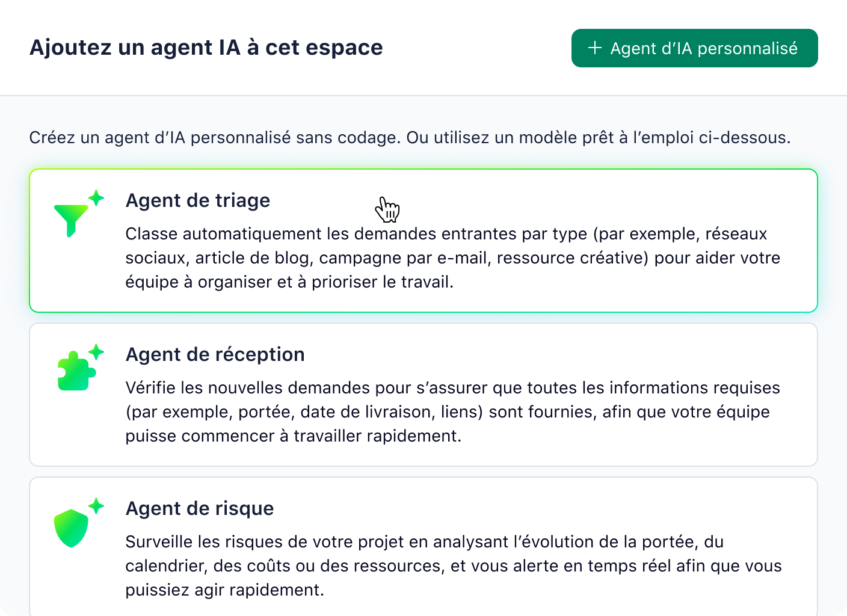Select the shield risk agent icon
847x616 pixels.
72,528
